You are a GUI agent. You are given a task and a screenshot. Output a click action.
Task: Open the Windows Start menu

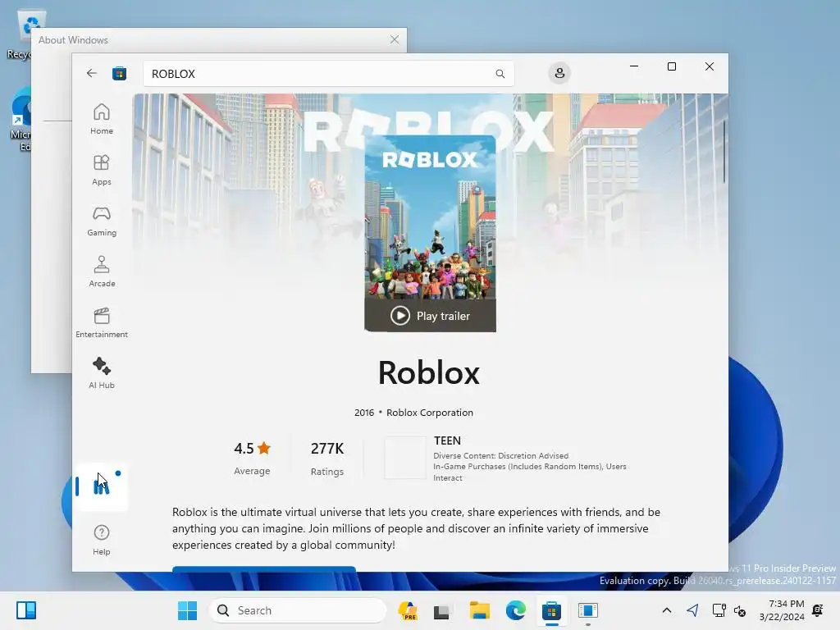point(187,610)
